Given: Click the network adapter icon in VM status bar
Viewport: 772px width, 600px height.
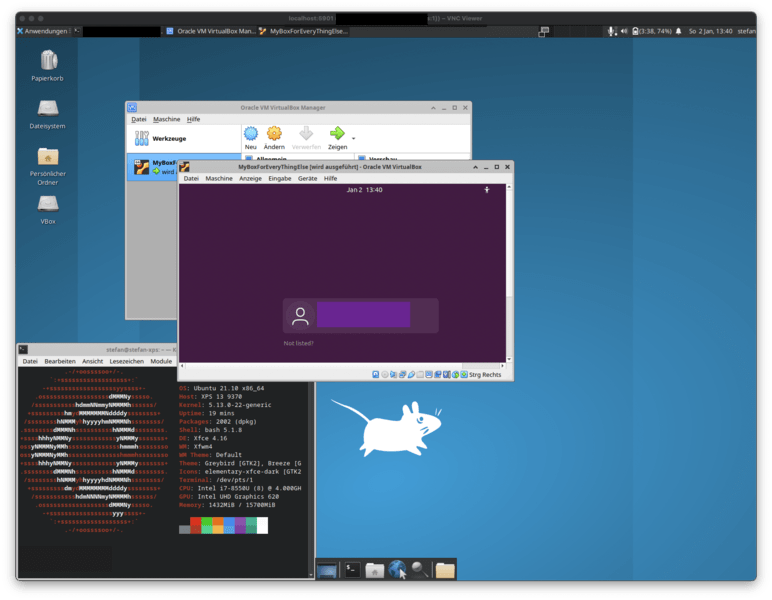Looking at the screenshot, I should [x=402, y=375].
